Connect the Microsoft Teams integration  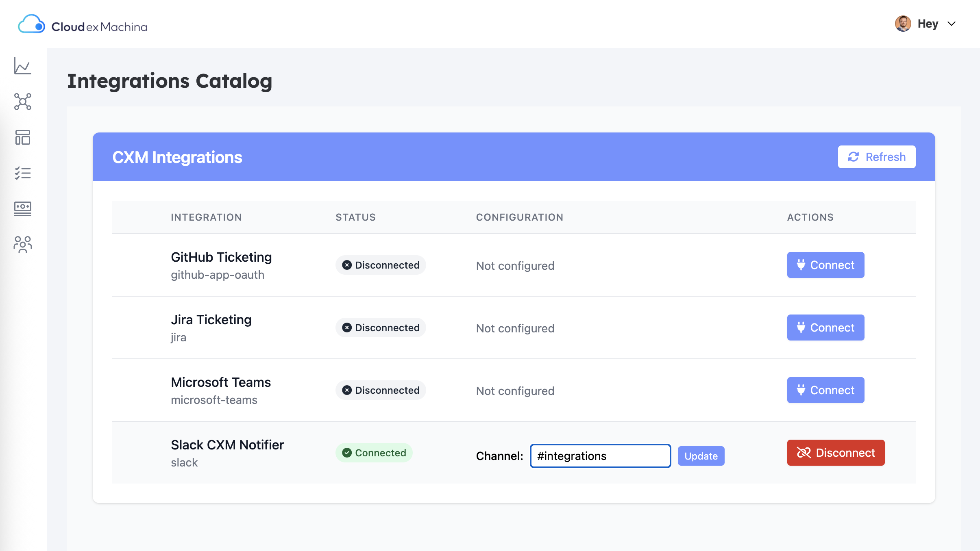[x=825, y=390]
